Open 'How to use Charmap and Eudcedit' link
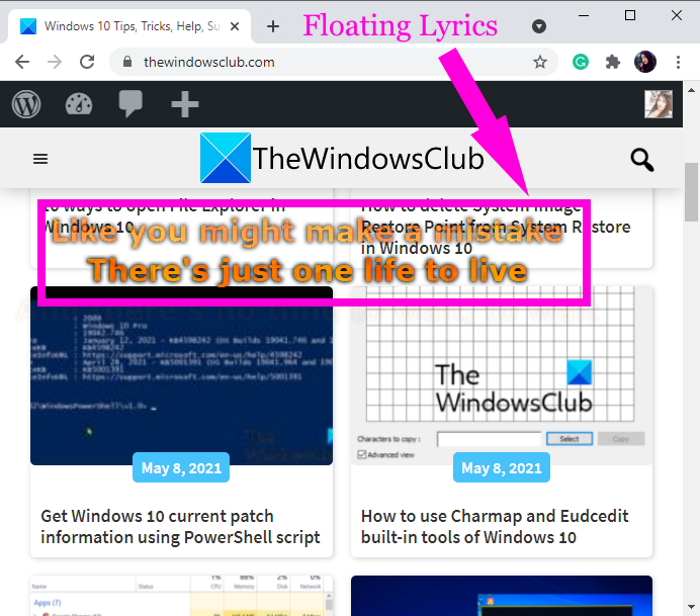 tap(495, 527)
